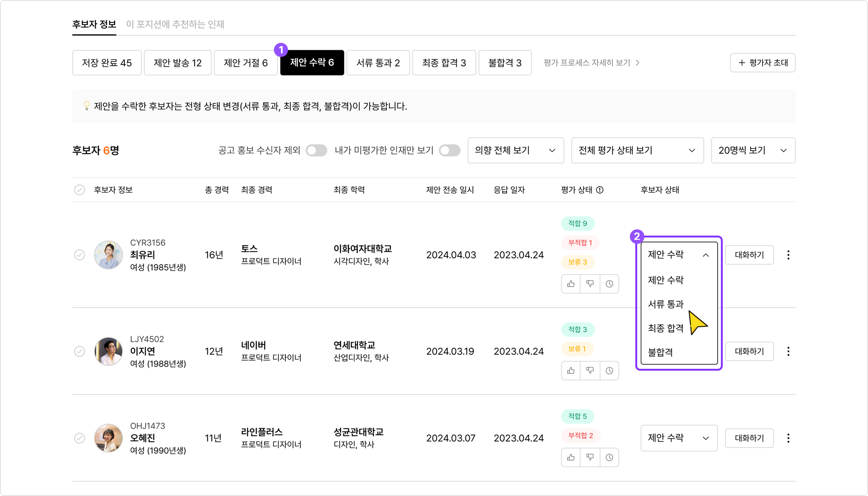The width and height of the screenshot is (868, 496).
Task: Click 보류 1 badge for 이지연
Action: [577, 349]
